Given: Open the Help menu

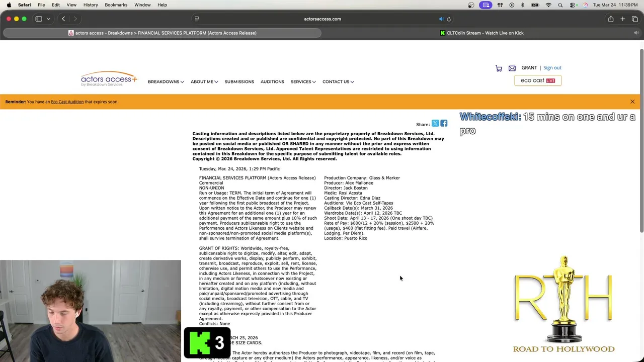Looking at the screenshot, I should tap(162, 5).
